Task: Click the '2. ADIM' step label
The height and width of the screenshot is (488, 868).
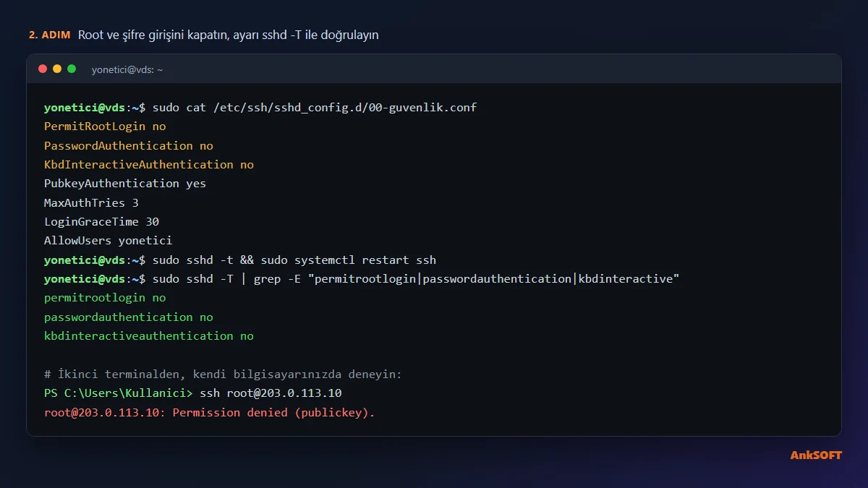Action: [50, 35]
